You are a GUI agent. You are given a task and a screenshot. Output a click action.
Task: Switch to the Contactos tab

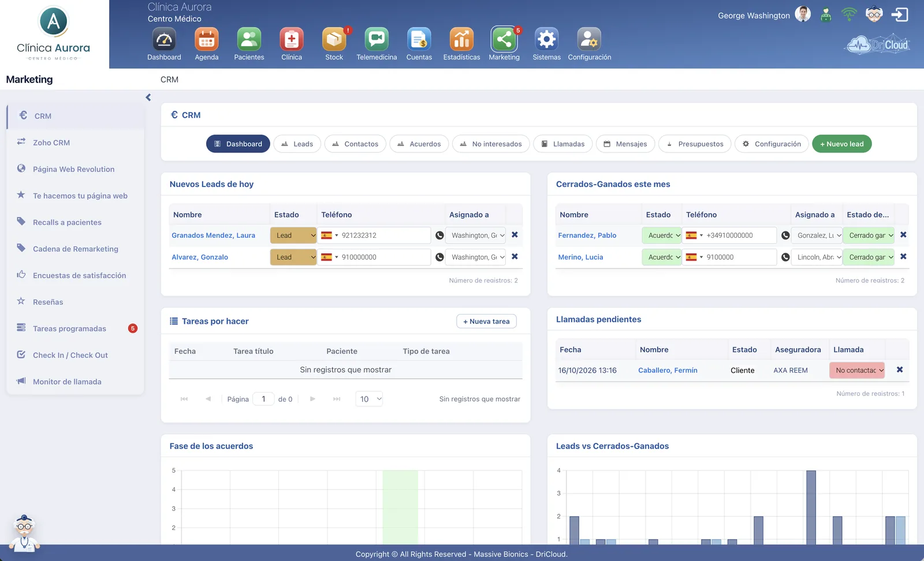pos(356,144)
